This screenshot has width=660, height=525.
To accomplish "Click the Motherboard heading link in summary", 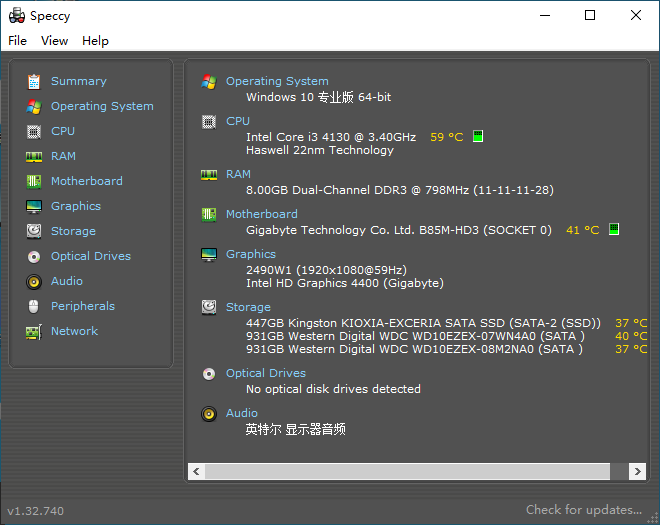I will click(262, 214).
